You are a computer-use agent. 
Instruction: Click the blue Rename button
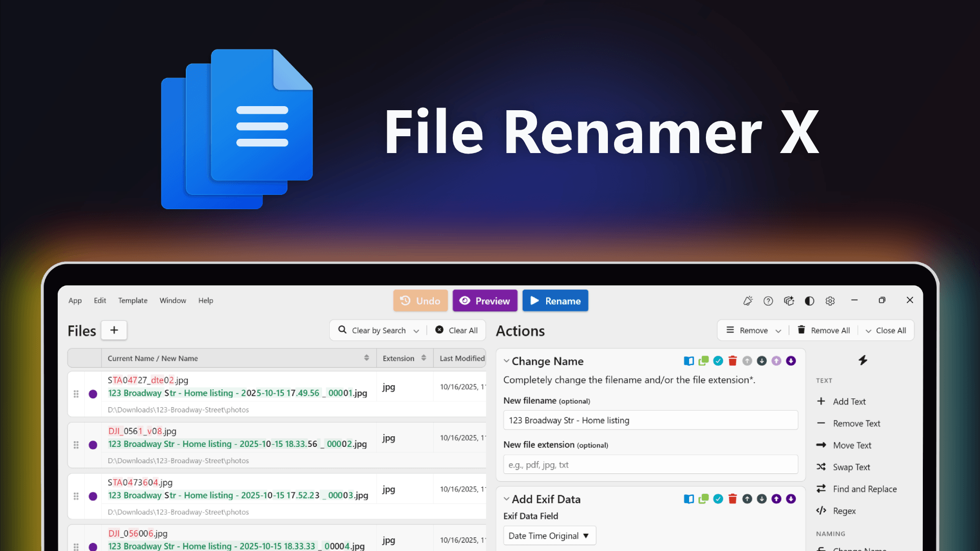pyautogui.click(x=555, y=301)
